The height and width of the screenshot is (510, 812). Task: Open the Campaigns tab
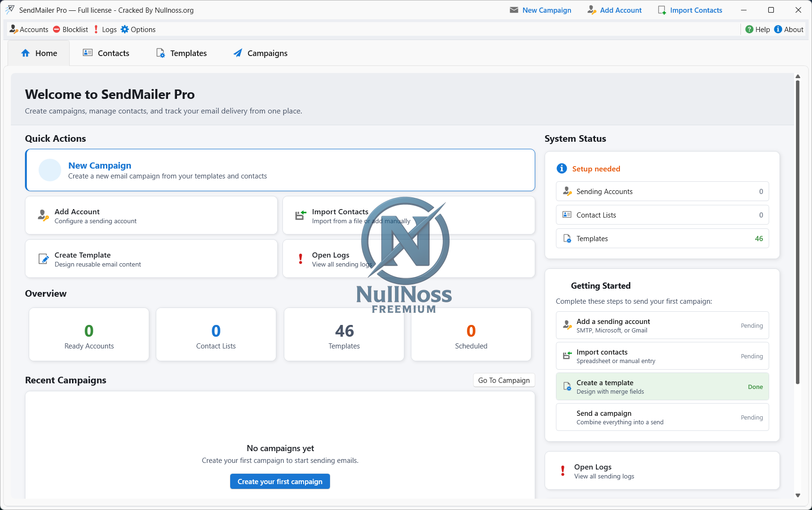[x=260, y=53]
